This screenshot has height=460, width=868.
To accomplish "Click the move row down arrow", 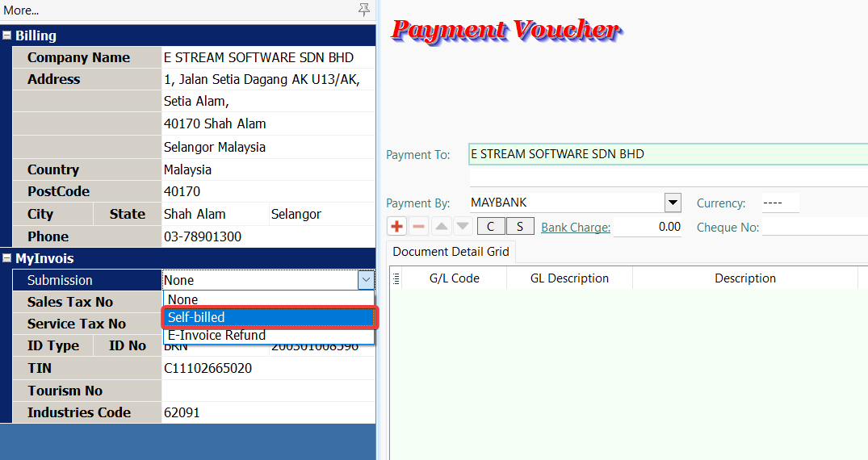I will point(463,227).
